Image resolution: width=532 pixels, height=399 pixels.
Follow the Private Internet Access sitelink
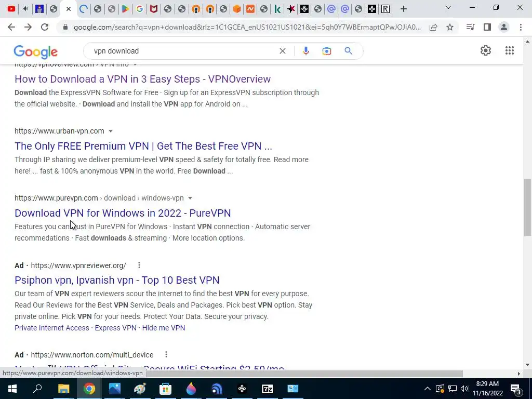tap(51, 328)
